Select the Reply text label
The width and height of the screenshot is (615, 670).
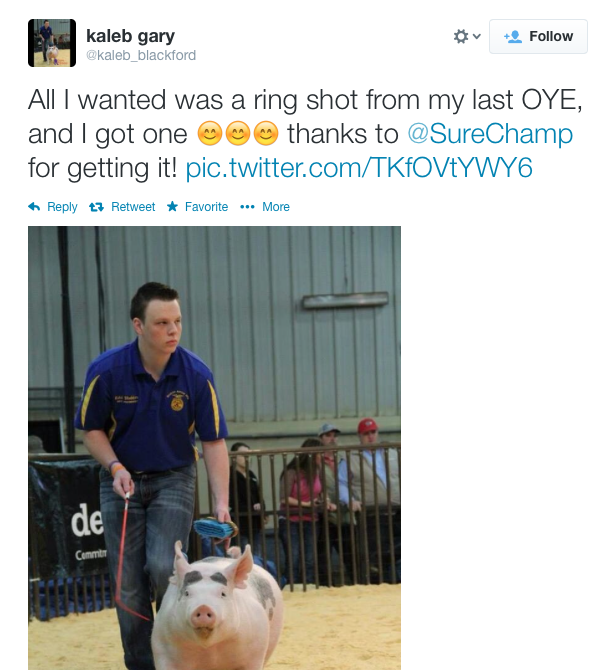pyautogui.click(x=62, y=207)
